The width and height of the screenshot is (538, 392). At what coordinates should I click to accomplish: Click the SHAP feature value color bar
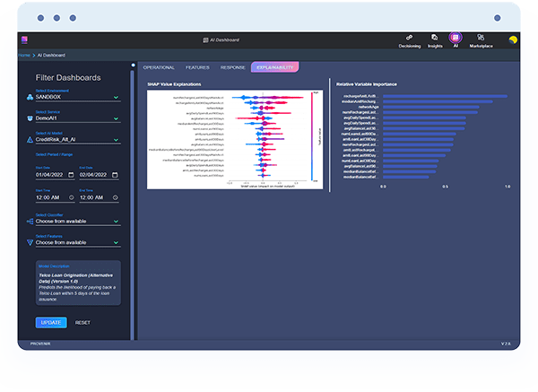point(311,136)
